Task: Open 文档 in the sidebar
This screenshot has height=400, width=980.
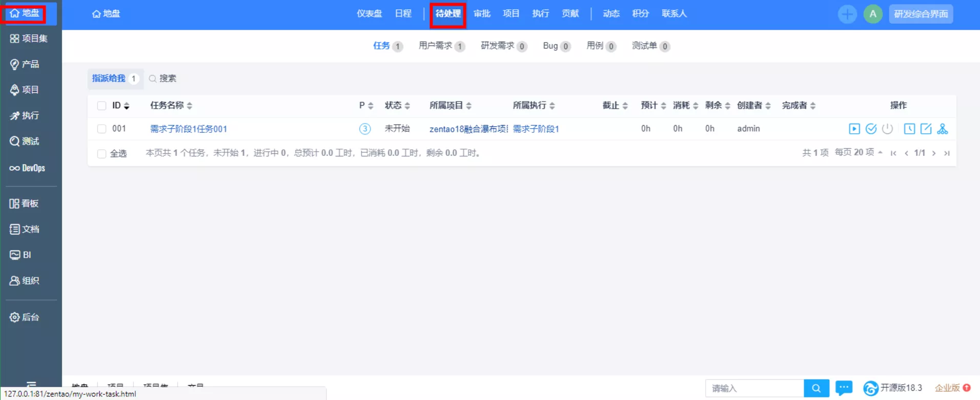Action: point(24,229)
